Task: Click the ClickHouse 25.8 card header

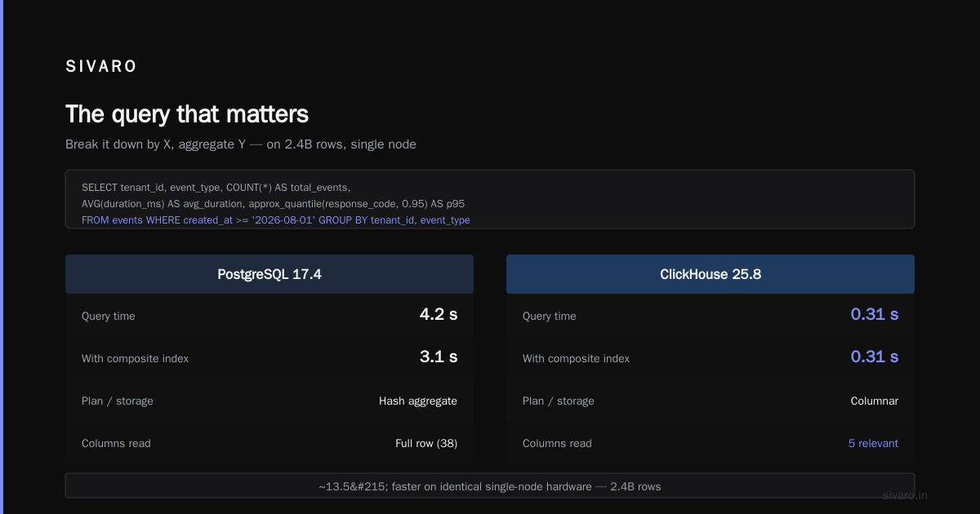Action: pos(710,274)
